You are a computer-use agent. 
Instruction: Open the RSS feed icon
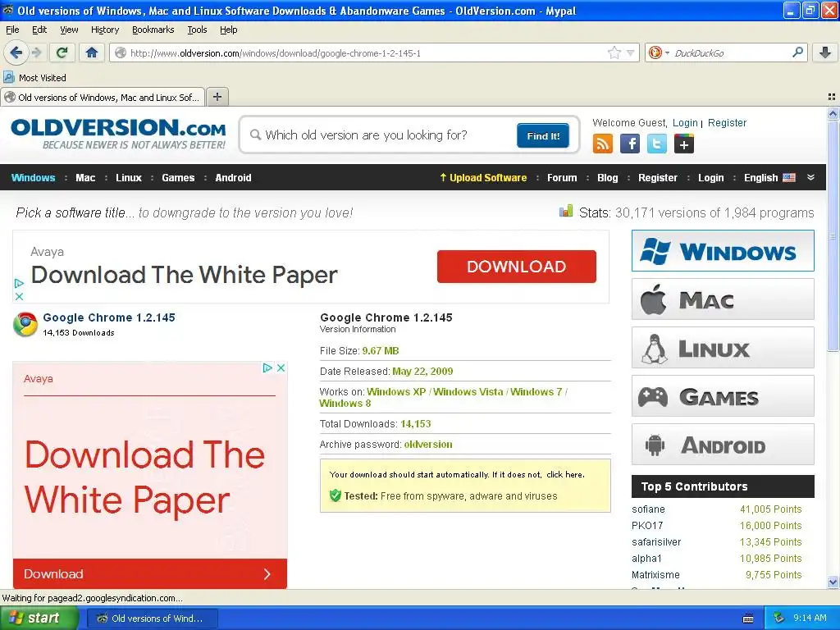point(602,144)
